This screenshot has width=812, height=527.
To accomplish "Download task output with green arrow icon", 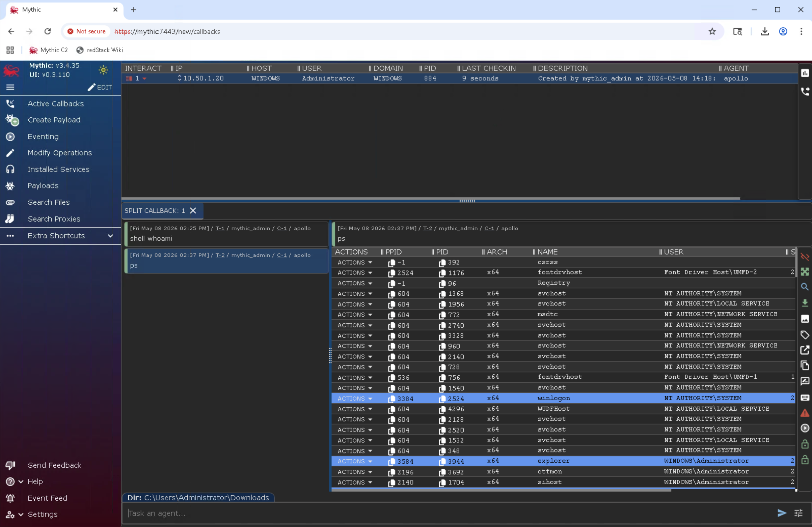I will click(805, 303).
